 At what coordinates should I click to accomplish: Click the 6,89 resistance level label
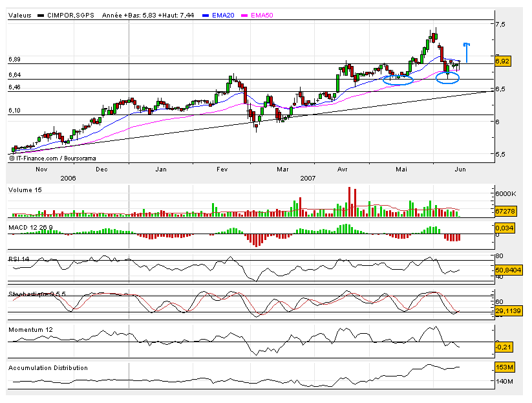pos(15,60)
